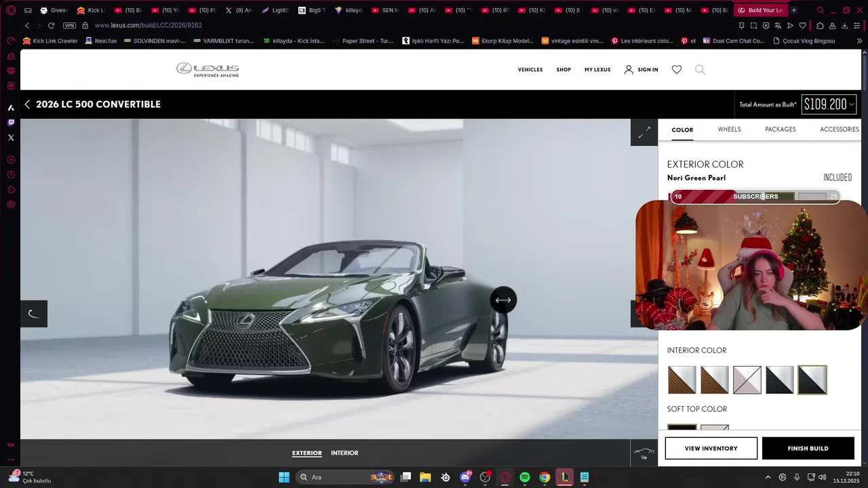Click the page vertical scrollbar down arrow
Image resolution: width=868 pixels, height=488 pixels.
pos(864,462)
